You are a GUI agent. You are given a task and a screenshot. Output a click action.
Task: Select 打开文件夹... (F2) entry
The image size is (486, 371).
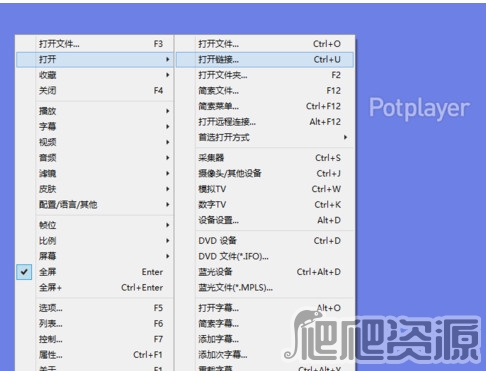point(265,75)
